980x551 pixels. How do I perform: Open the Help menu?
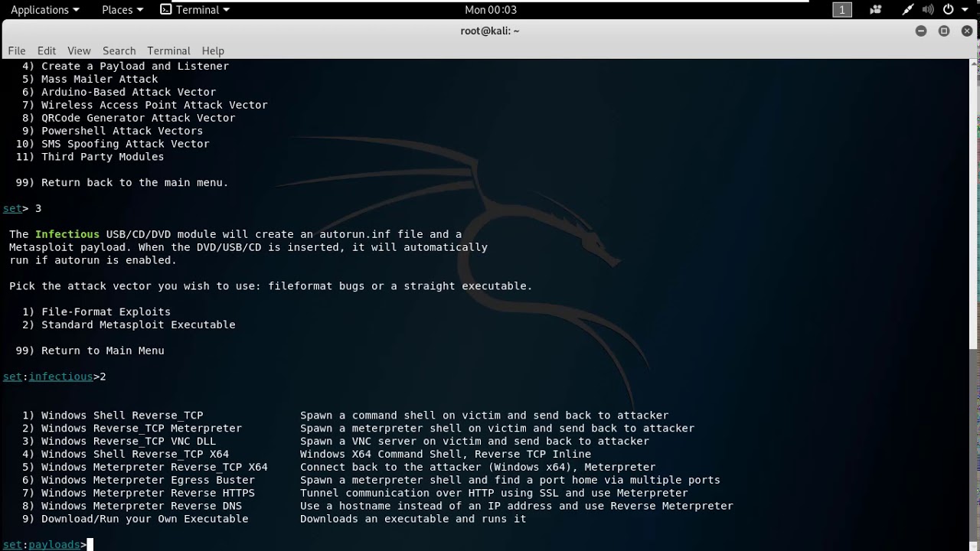pyautogui.click(x=213, y=51)
